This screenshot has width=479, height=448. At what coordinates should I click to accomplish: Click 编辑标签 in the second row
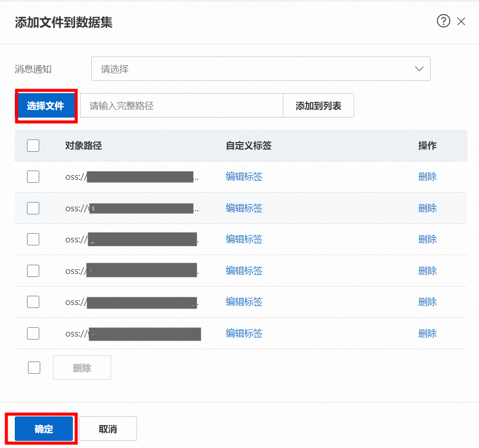tap(244, 208)
